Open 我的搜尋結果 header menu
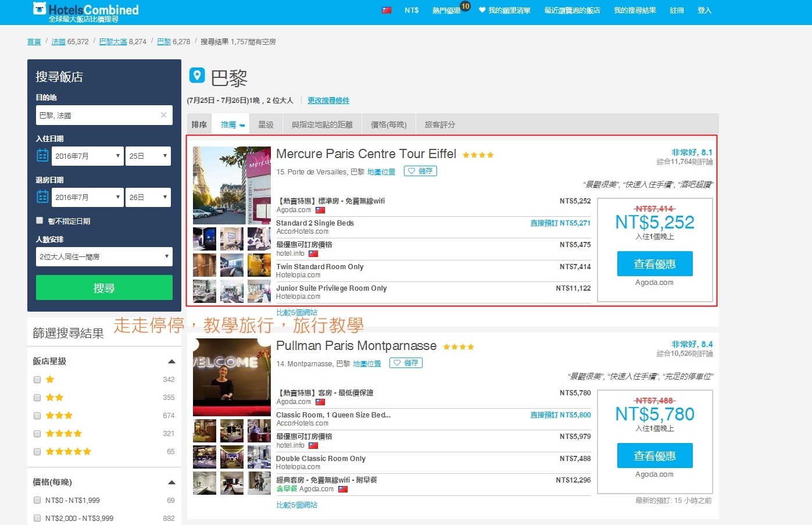Viewport: 812px width, 525px height. 635,10
